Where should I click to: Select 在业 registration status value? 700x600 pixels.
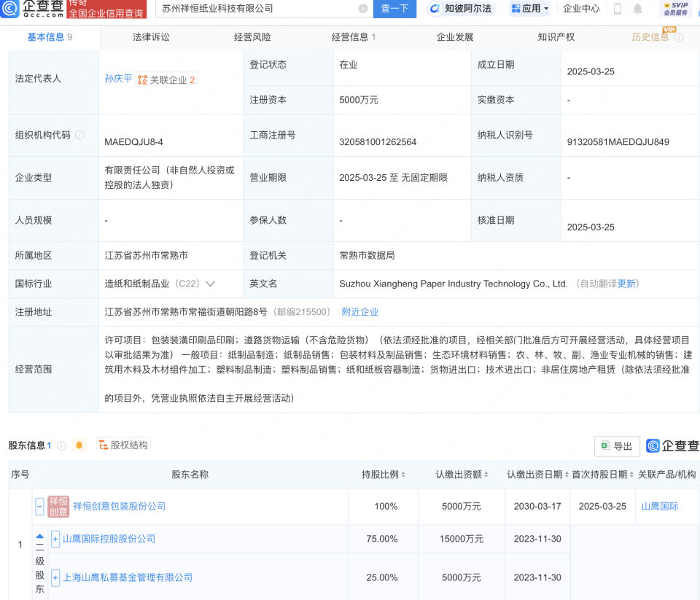click(349, 65)
